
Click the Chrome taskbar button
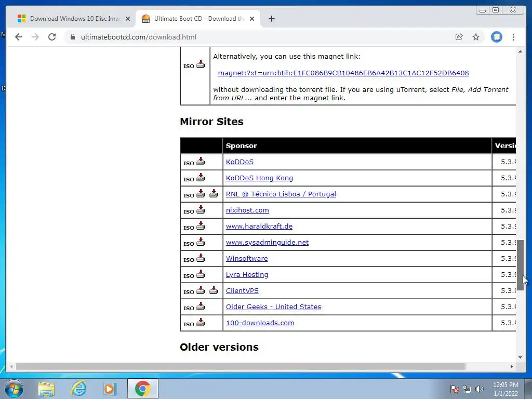[142, 389]
